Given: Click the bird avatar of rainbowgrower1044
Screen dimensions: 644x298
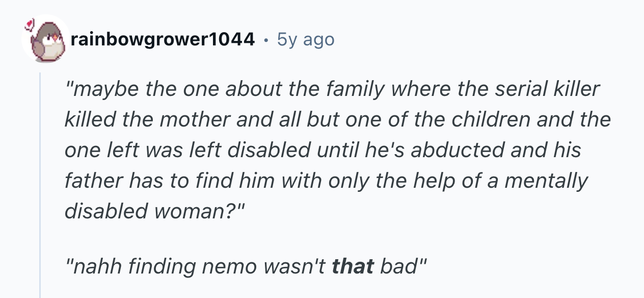Looking at the screenshot, I should [46, 39].
